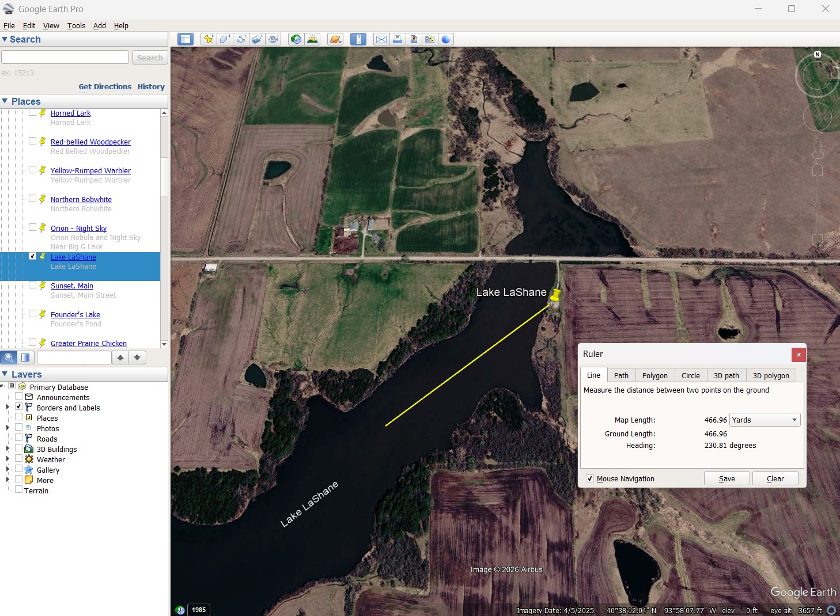The image size is (840, 616).
Task: Expand the Borders and Labels layer
Action: pyautogui.click(x=7, y=408)
